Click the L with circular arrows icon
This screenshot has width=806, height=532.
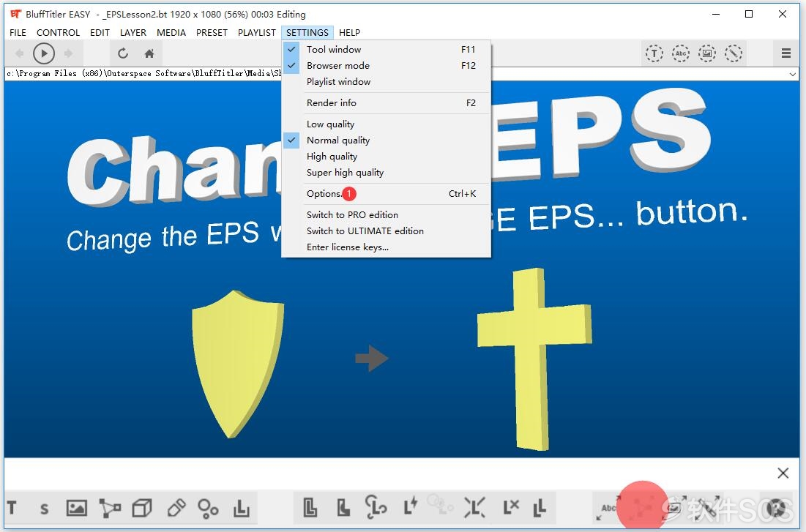376,506
